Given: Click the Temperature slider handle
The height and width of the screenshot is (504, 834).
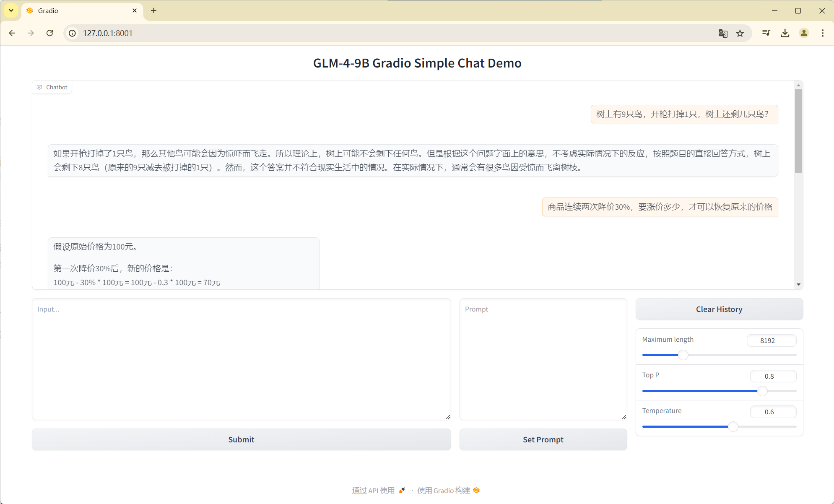Looking at the screenshot, I should click(x=732, y=426).
